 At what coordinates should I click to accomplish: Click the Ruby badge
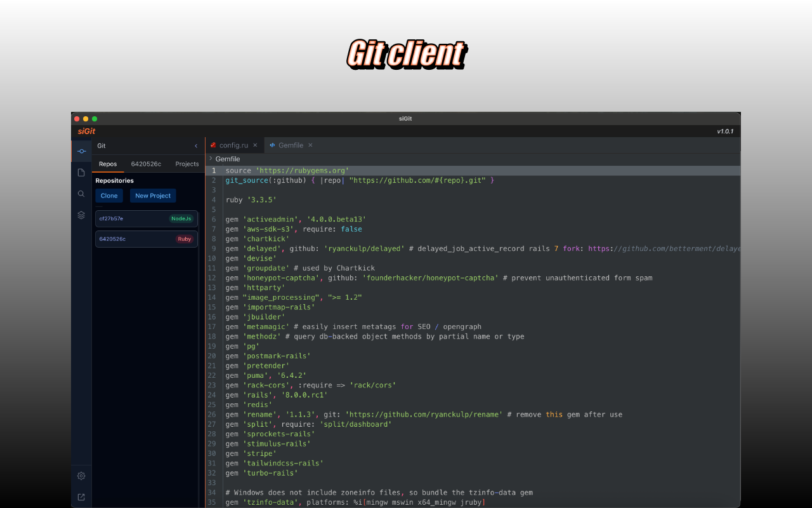185,239
